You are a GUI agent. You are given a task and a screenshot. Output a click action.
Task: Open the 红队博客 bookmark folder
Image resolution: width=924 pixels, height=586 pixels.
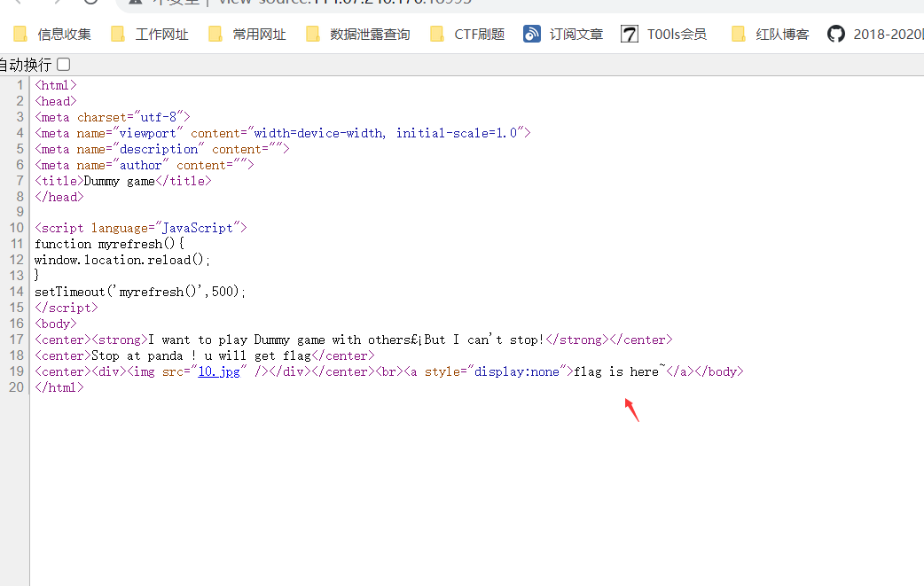(x=770, y=35)
